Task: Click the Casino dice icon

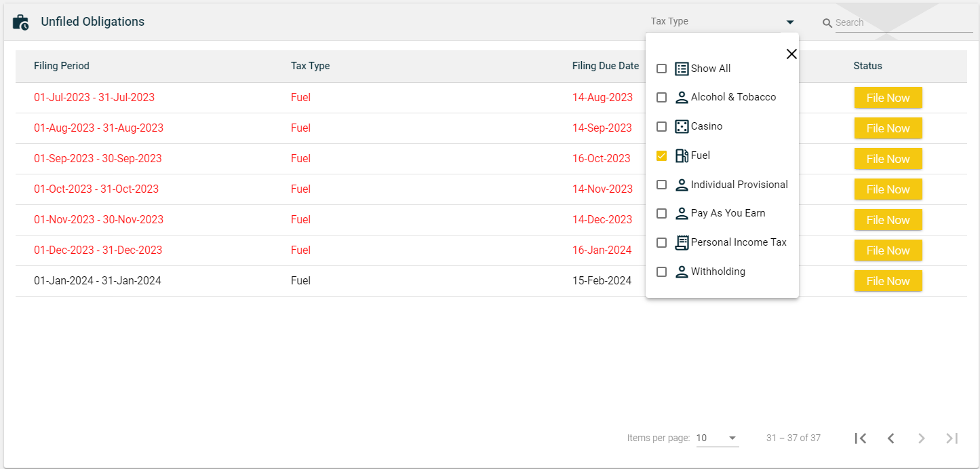Action: click(x=682, y=127)
